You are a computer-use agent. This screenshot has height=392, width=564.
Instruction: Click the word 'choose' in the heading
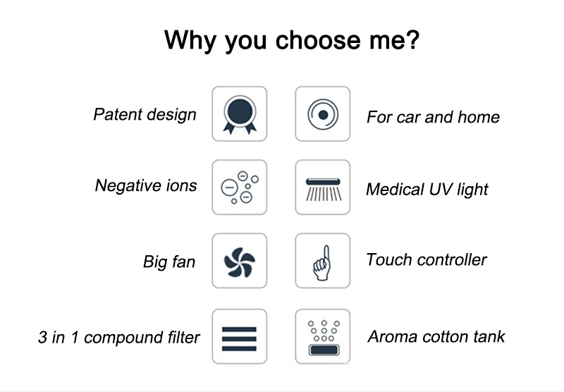point(318,40)
